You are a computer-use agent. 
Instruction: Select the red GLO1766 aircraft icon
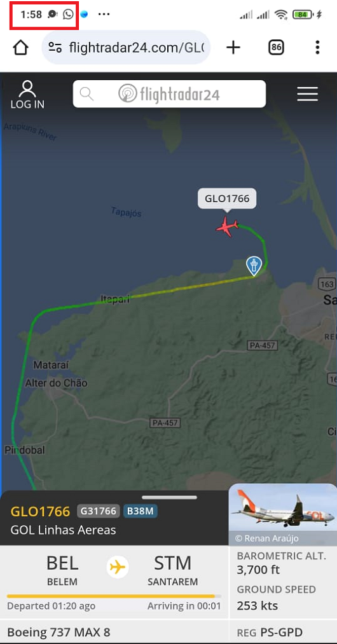[227, 227]
